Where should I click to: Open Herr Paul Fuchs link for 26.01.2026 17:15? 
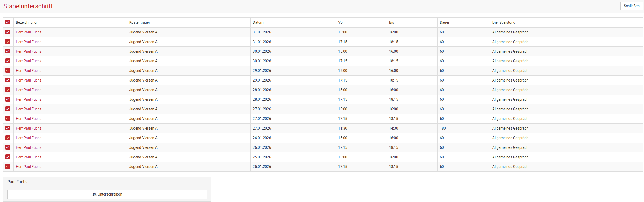29,147
